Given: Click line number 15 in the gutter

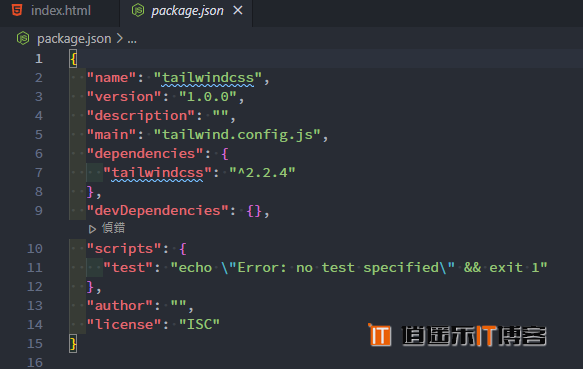Looking at the screenshot, I should pyautogui.click(x=35, y=343).
